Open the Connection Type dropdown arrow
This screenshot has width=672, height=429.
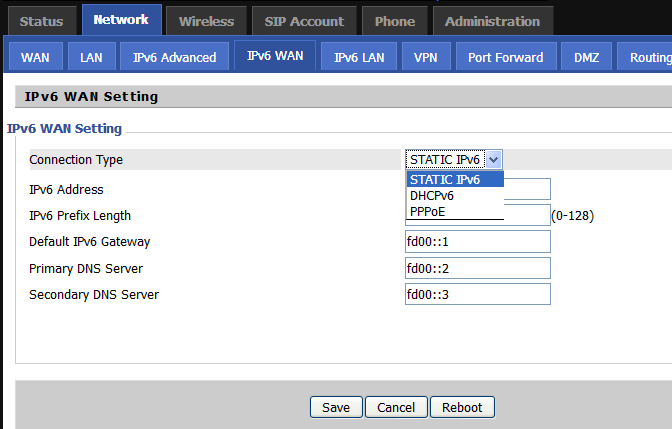point(494,160)
